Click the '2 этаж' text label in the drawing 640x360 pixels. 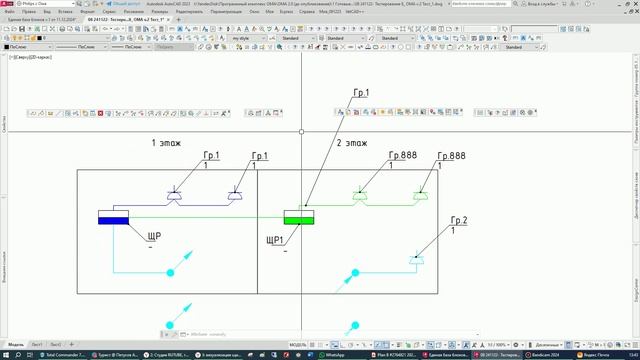352,143
